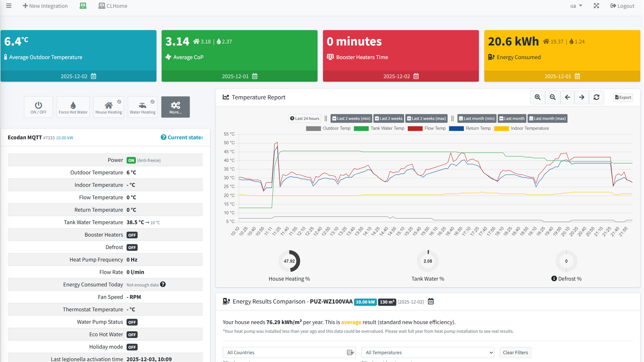
Task: Toggle Force Hot Water
Action: pyautogui.click(x=73, y=107)
